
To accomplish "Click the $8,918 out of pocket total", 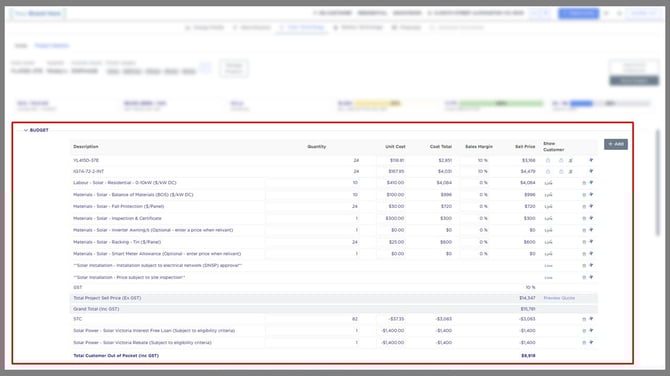I will click(528, 355).
